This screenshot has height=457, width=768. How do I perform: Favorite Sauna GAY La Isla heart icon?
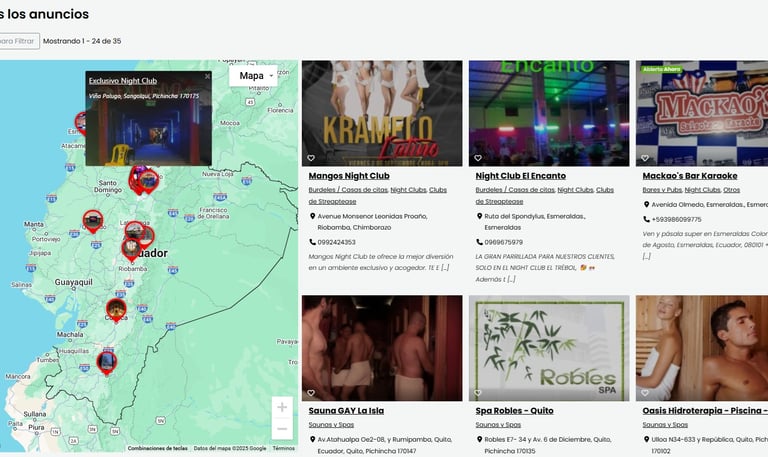tap(311, 393)
